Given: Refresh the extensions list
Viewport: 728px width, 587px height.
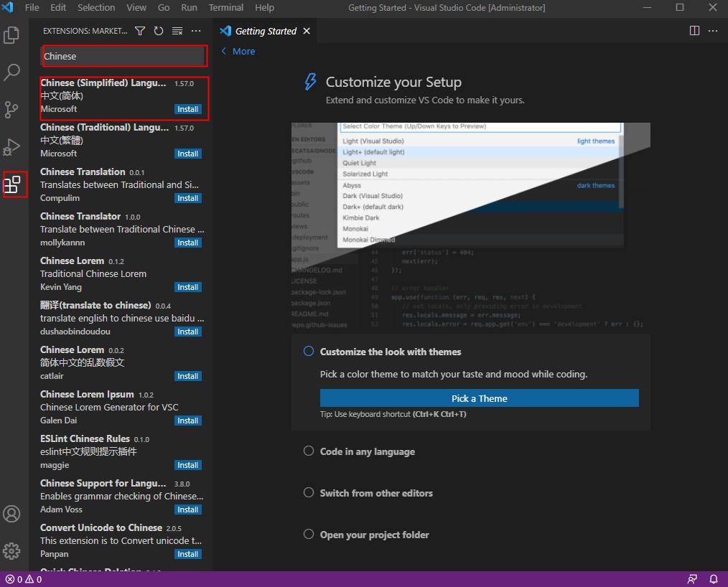Looking at the screenshot, I should pos(158,31).
